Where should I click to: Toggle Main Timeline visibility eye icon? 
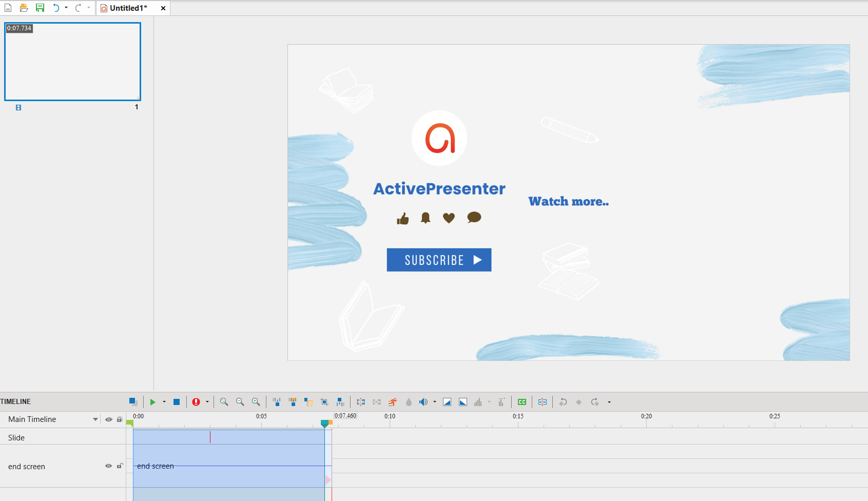click(108, 419)
